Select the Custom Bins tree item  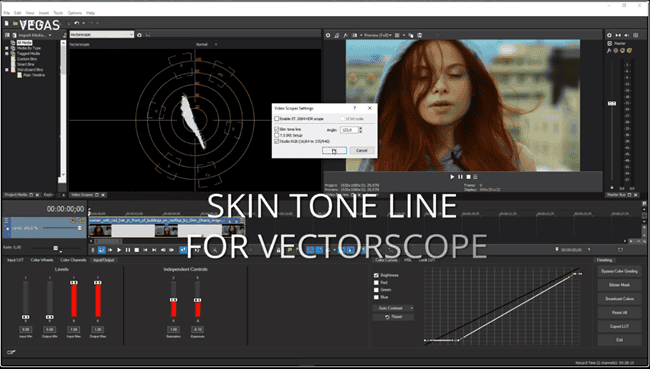(x=27, y=59)
